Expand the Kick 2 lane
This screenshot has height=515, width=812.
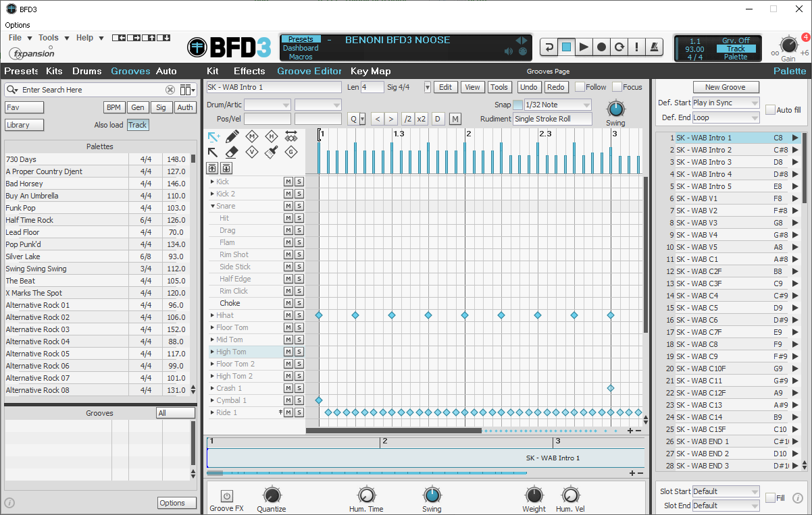pyautogui.click(x=213, y=194)
